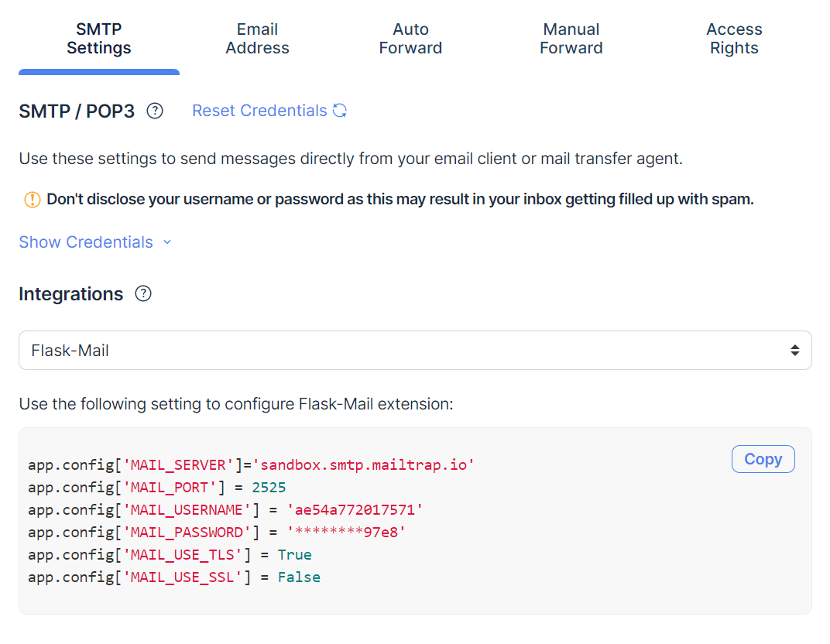Screen dimensions: 830x644
Task: Expand the chevron beside Show Credentials
Action: [167, 242]
